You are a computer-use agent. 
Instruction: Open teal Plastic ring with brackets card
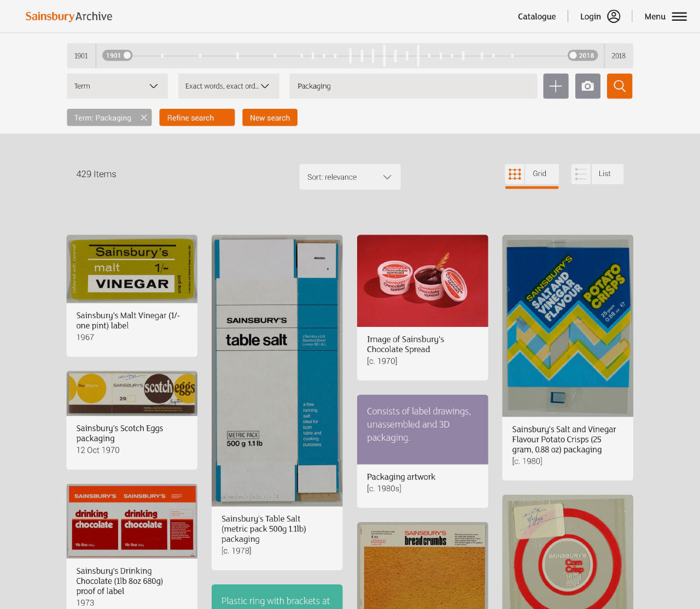coord(277,597)
